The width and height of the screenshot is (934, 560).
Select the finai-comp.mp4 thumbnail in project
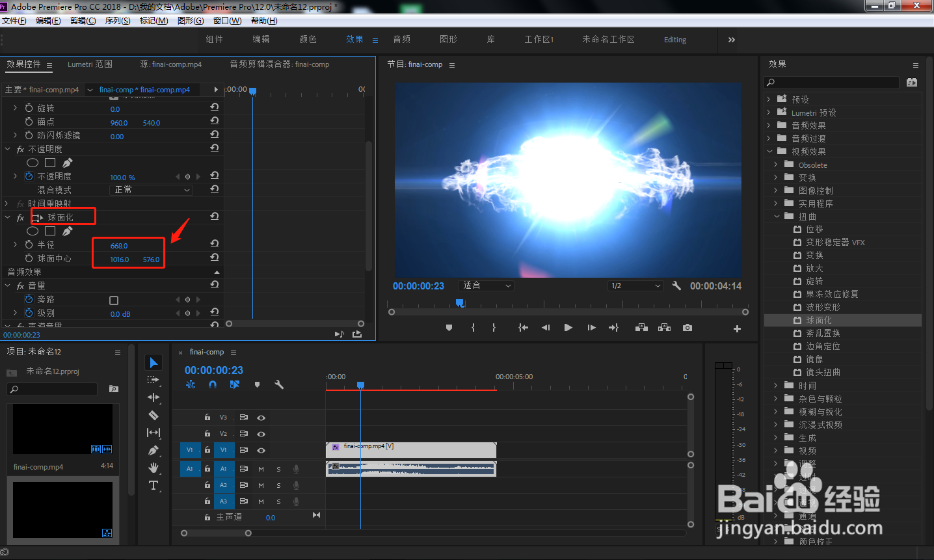click(x=63, y=429)
